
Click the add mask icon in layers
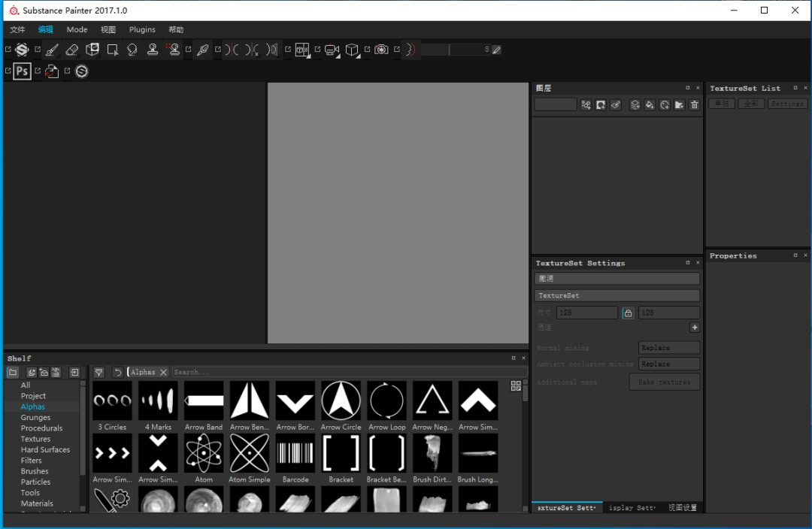tap(601, 105)
